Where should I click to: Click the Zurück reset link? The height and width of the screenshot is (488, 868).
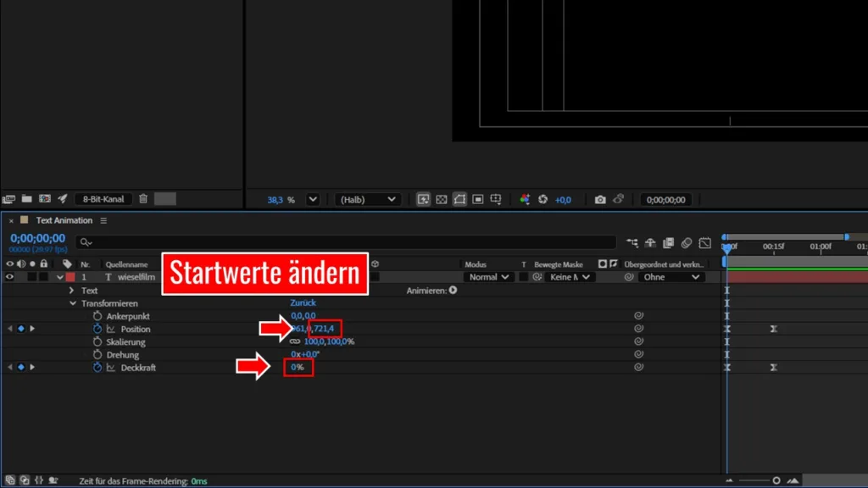tap(303, 302)
